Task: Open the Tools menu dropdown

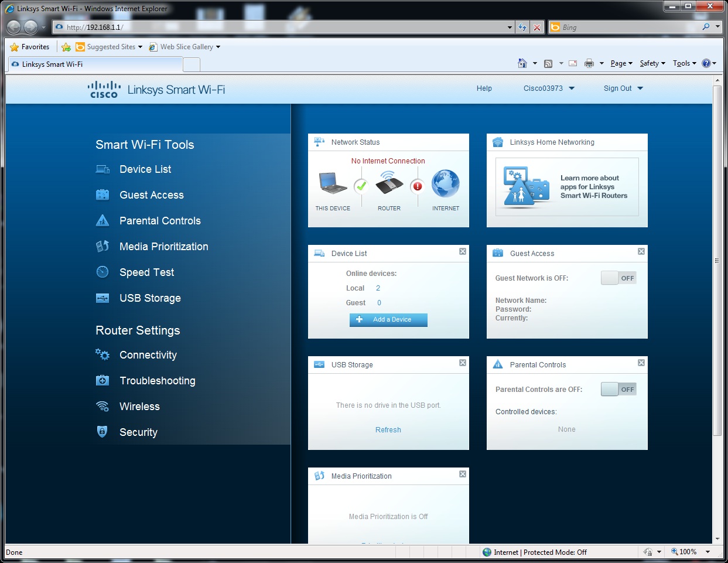Action: coord(685,63)
